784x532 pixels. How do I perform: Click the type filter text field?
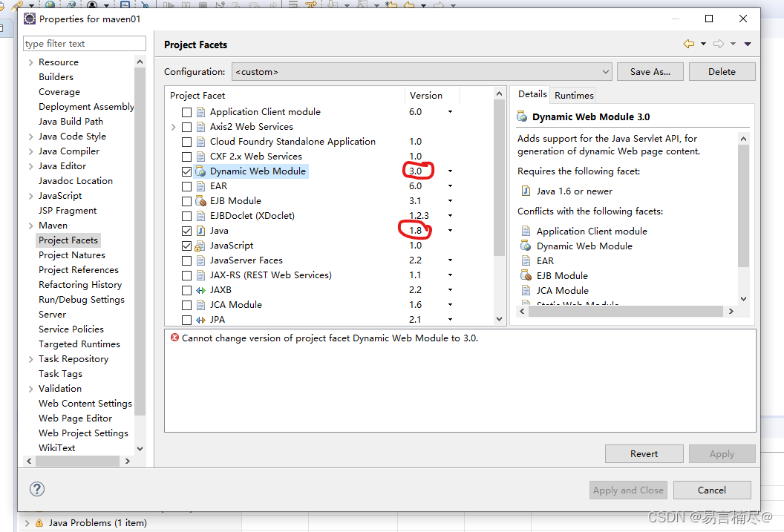85,44
